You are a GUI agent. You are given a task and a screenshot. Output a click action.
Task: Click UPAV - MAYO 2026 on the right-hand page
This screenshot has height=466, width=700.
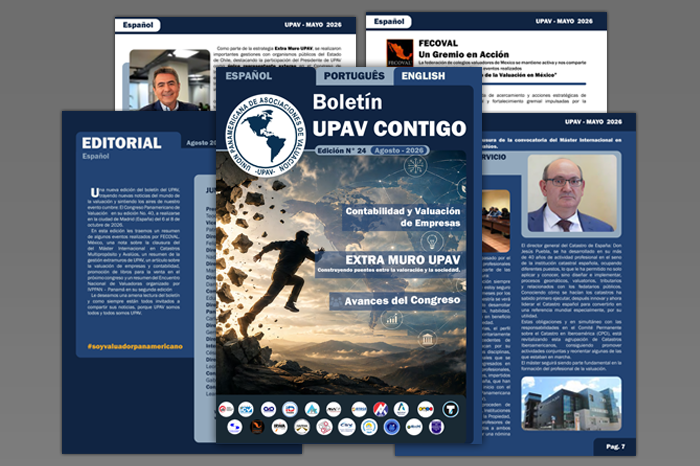(x=593, y=122)
